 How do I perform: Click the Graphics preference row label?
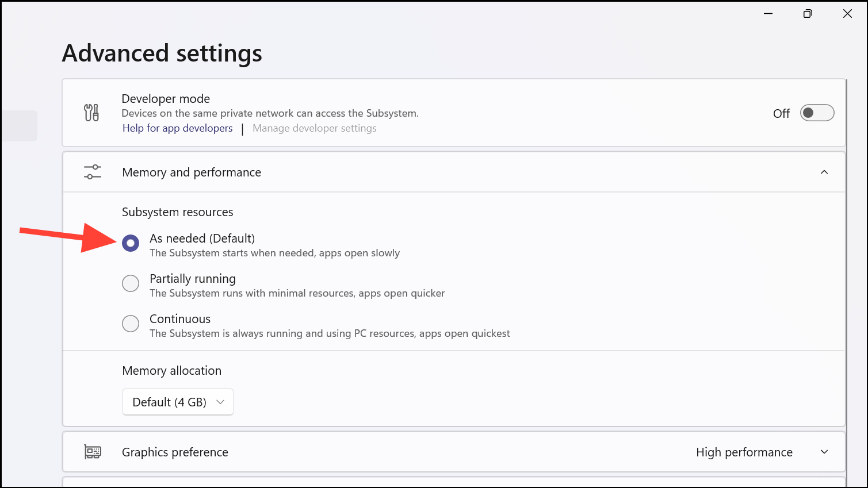pyautogui.click(x=175, y=452)
